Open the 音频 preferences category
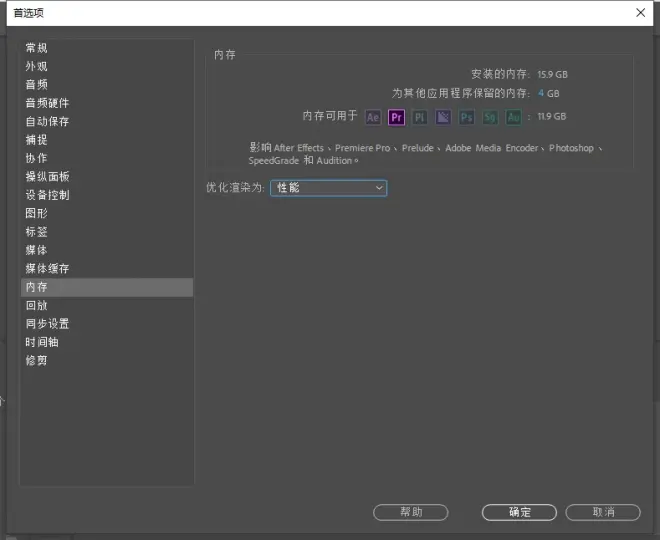This screenshot has width=660, height=540. click(107, 85)
